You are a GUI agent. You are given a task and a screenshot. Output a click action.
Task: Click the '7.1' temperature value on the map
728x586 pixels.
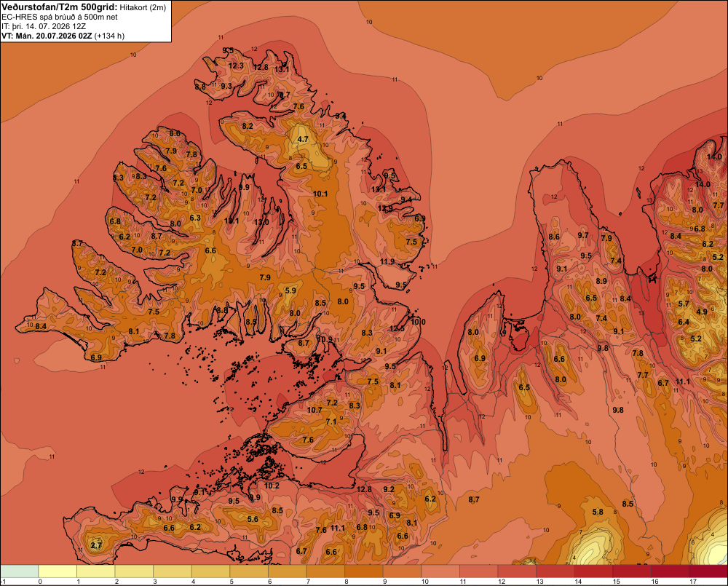[331, 421]
